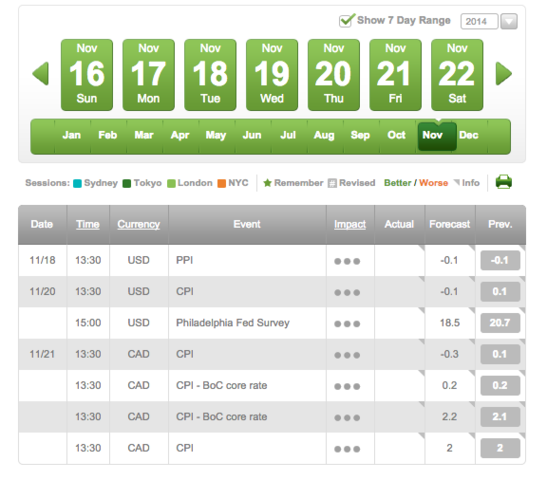Select the Nov 18 Tue date tile
This screenshot has height=480, width=547.
[x=210, y=75]
